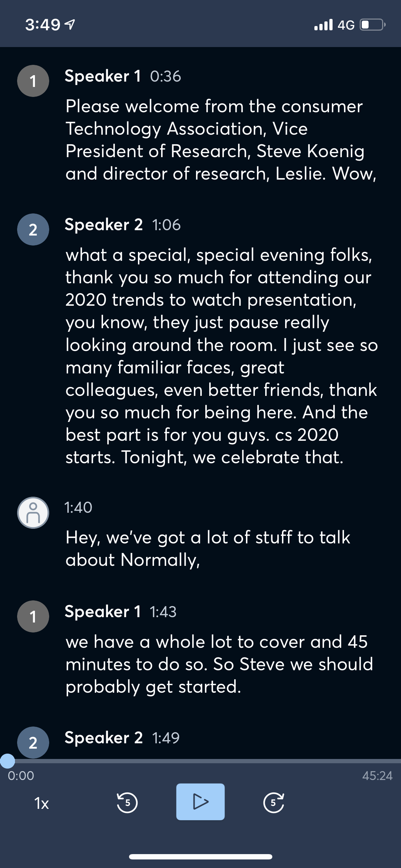The image size is (401, 868).
Task: Rename the Speaker 2 label at 1:06
Action: point(104,225)
